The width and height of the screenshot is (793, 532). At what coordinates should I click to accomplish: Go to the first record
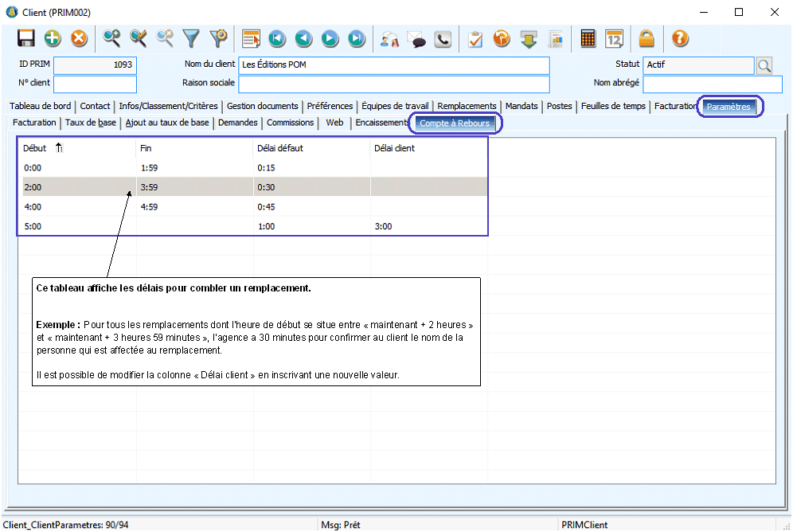coord(277,38)
